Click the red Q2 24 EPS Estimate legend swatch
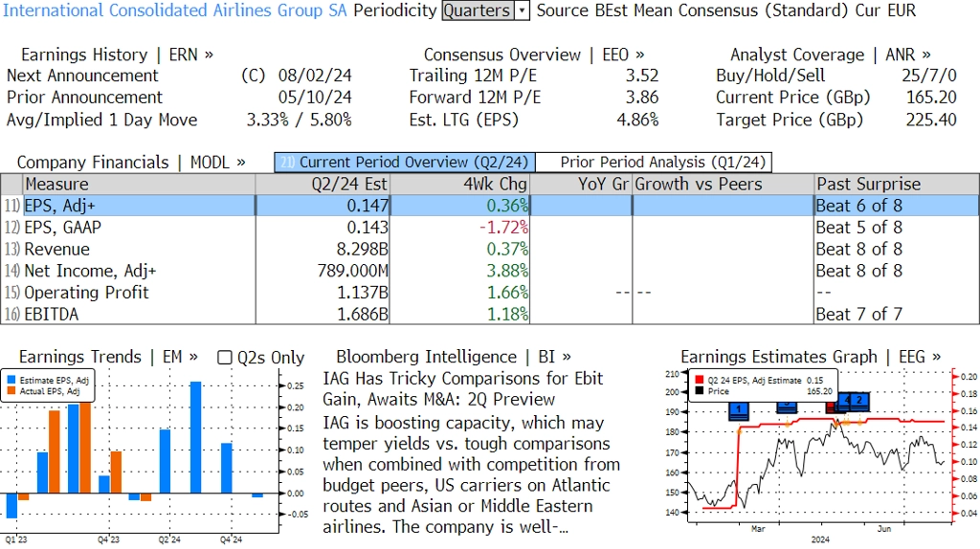Screen dimensions: 980x549 (699, 380)
